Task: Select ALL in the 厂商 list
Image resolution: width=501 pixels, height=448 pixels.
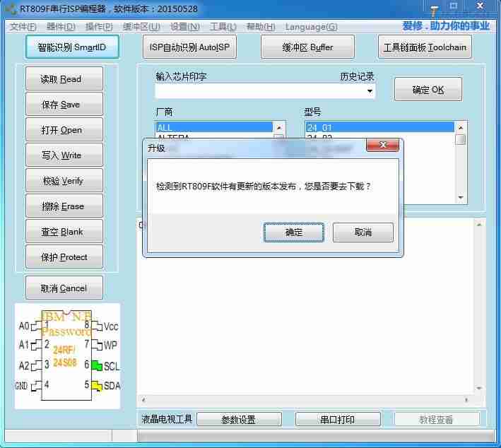Action: (213, 127)
